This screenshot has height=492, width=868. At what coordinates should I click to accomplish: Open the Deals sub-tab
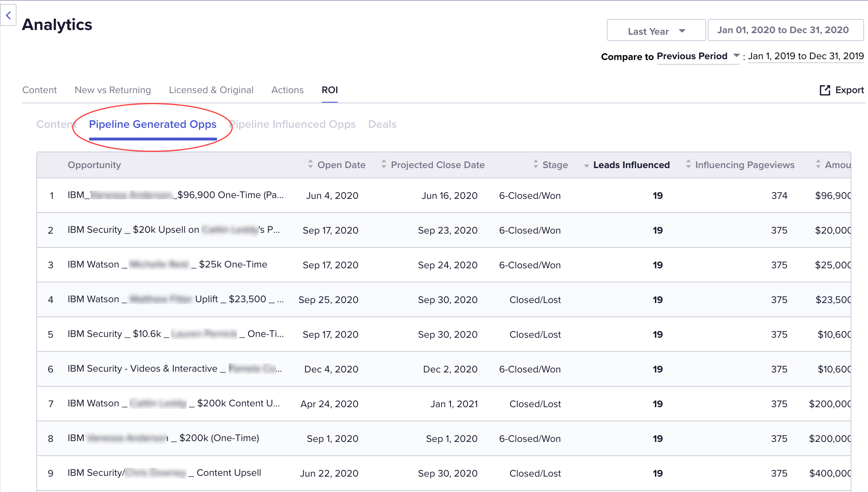(x=382, y=124)
